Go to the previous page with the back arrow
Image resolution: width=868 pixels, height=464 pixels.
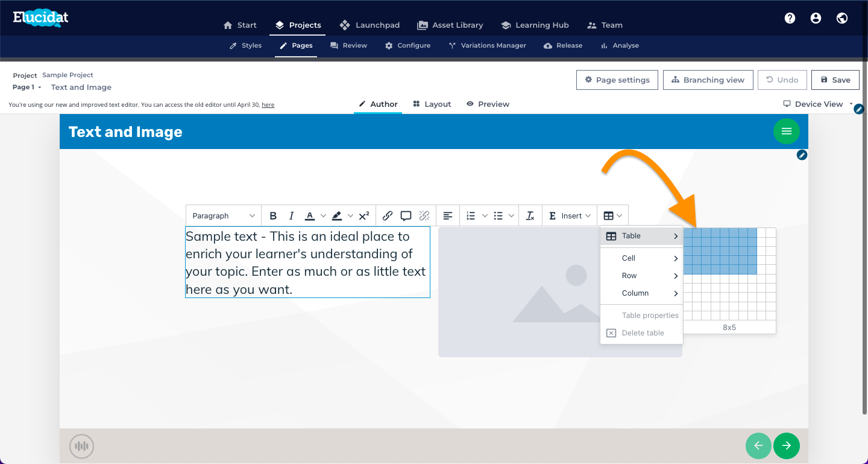pos(758,446)
